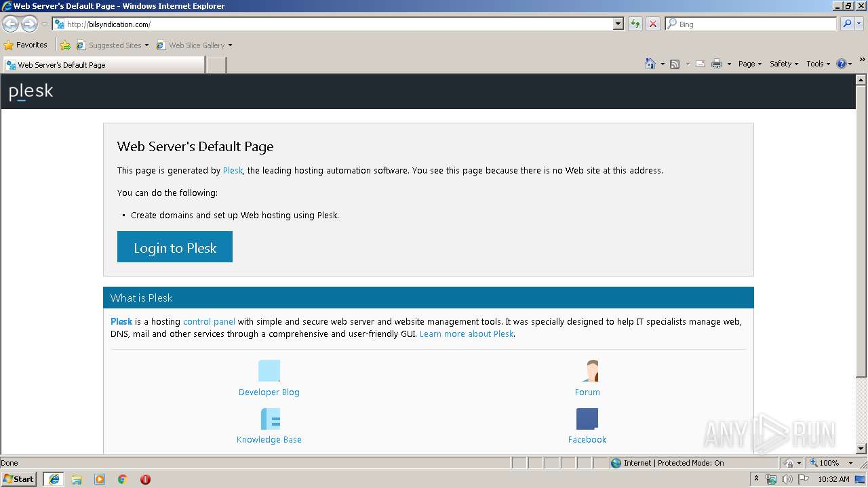Image resolution: width=868 pixels, height=488 pixels.
Task: Click the red Opera-style taskbar icon
Action: pyautogui.click(x=145, y=479)
